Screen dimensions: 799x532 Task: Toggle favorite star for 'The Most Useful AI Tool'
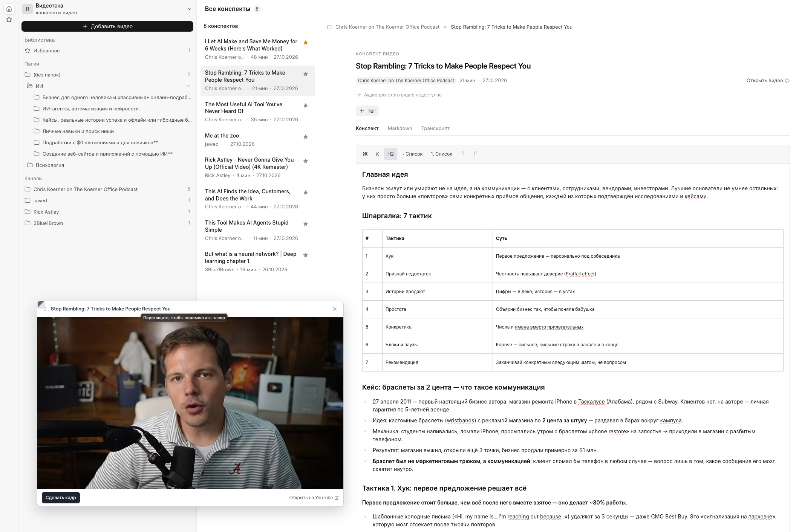click(x=306, y=105)
